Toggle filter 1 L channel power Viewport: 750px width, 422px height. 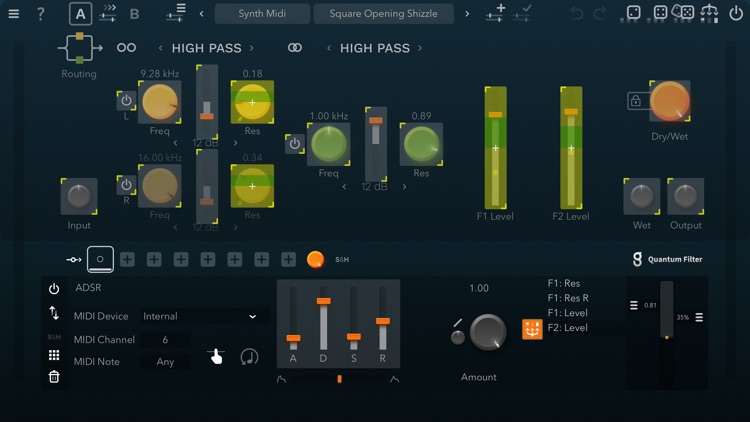click(x=126, y=100)
